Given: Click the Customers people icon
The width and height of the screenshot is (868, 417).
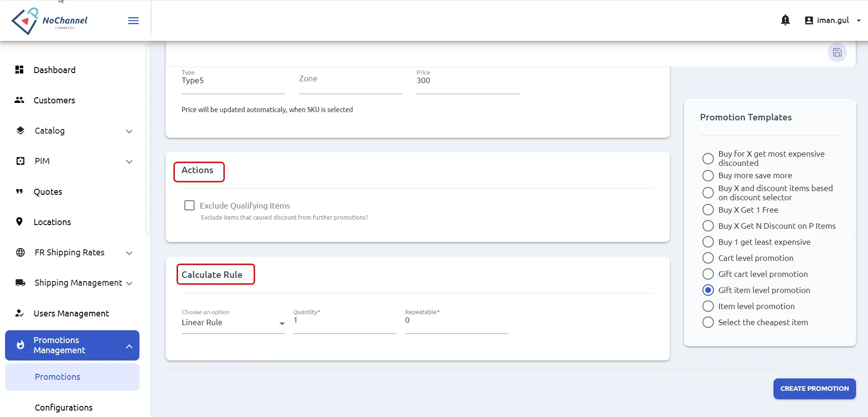Looking at the screenshot, I should pyautogui.click(x=19, y=100).
